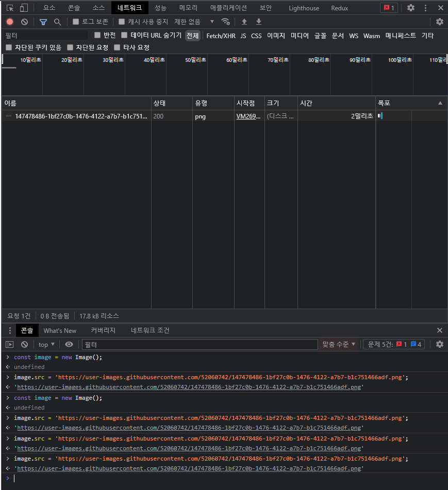Sort by the 크기 column header

281,103
